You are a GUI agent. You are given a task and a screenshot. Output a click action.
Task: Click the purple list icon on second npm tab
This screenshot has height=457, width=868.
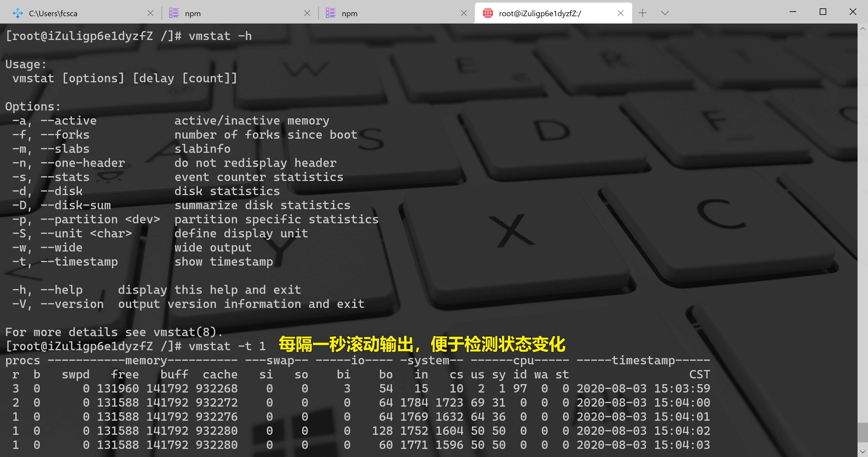coord(330,13)
